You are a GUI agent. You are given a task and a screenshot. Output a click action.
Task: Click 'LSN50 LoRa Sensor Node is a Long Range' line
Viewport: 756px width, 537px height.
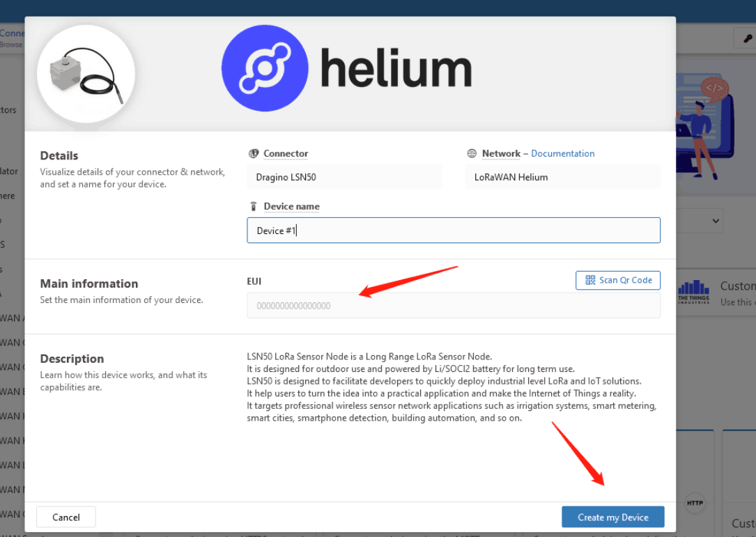pos(369,357)
